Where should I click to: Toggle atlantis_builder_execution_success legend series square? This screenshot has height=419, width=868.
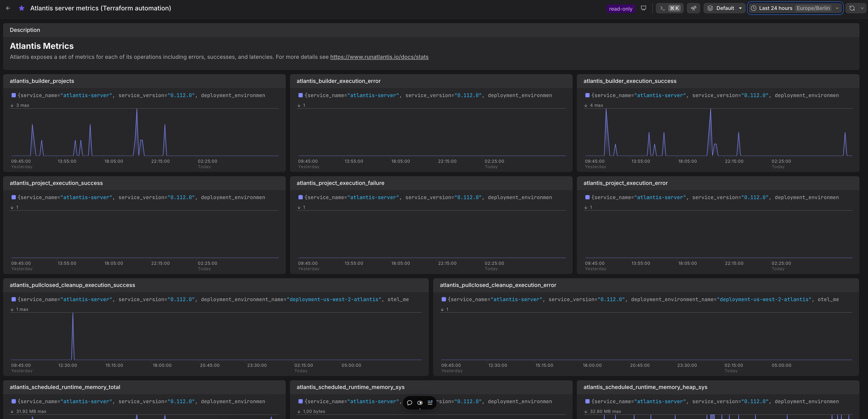click(587, 95)
